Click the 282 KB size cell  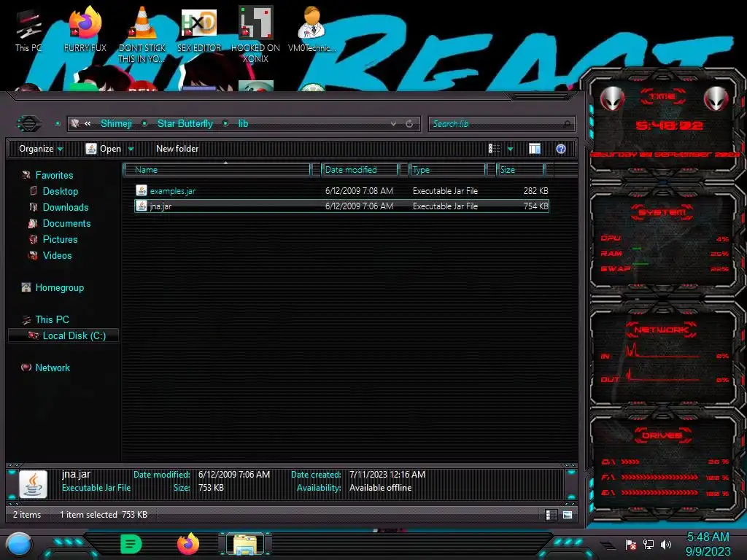(x=535, y=191)
